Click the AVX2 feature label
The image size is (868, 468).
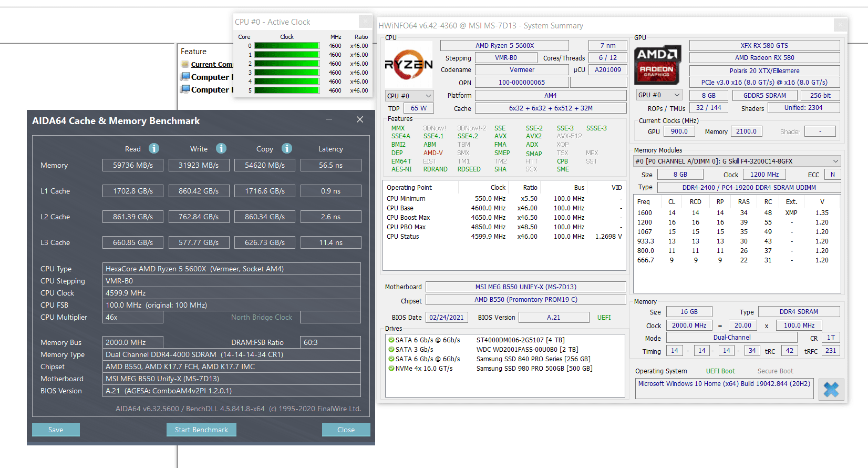coord(534,136)
